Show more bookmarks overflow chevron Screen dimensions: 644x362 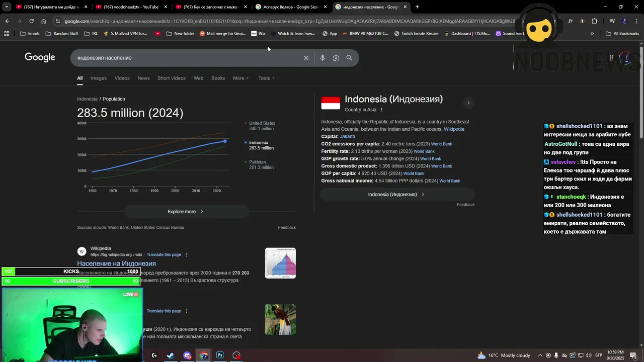(592, 34)
